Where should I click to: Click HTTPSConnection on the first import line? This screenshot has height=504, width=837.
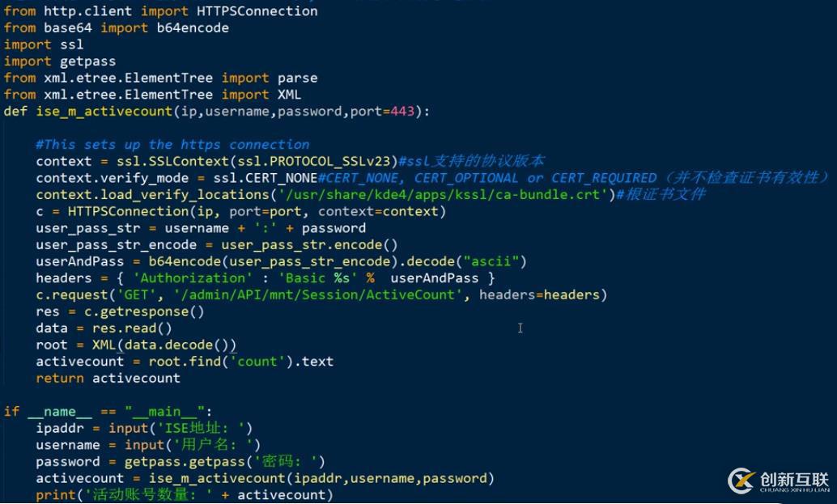click(257, 11)
